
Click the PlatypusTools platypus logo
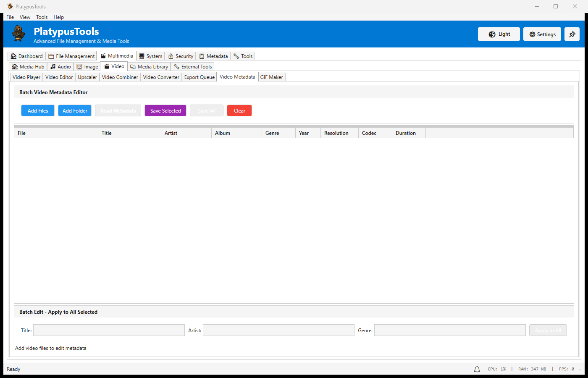pyautogui.click(x=18, y=34)
